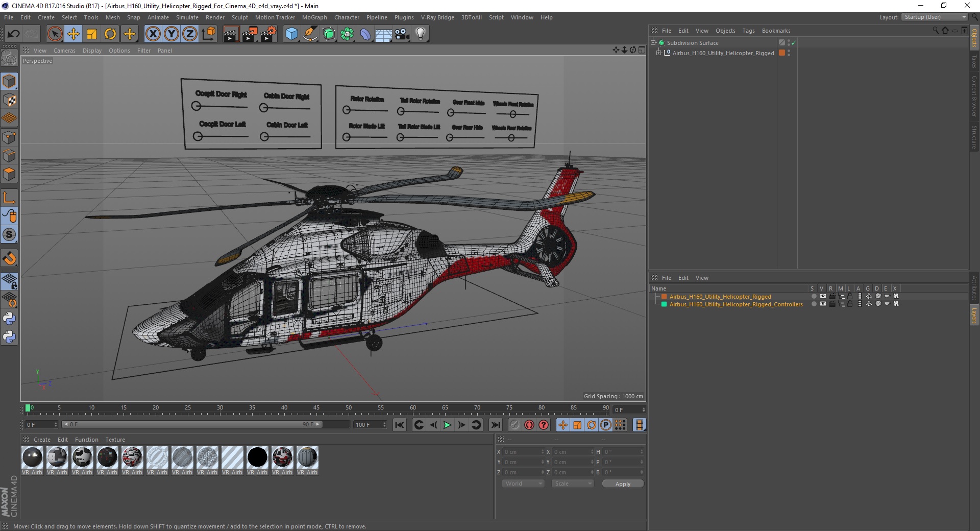Click Render View clapperboard icon
The width and height of the screenshot is (980, 531).
coord(231,34)
